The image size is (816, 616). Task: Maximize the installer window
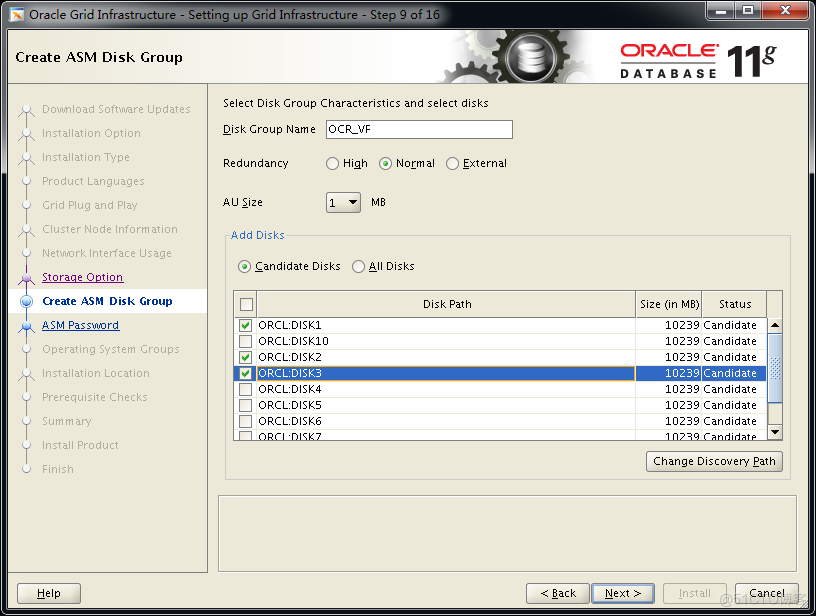[748, 10]
